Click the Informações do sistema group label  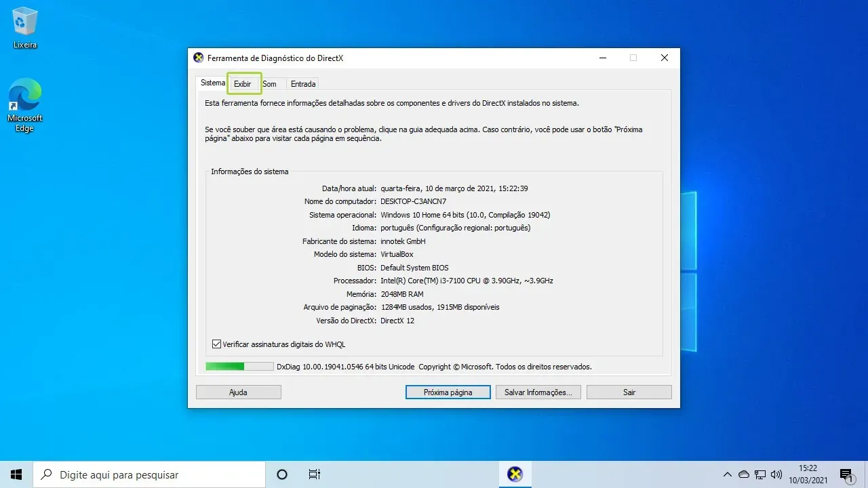point(250,171)
